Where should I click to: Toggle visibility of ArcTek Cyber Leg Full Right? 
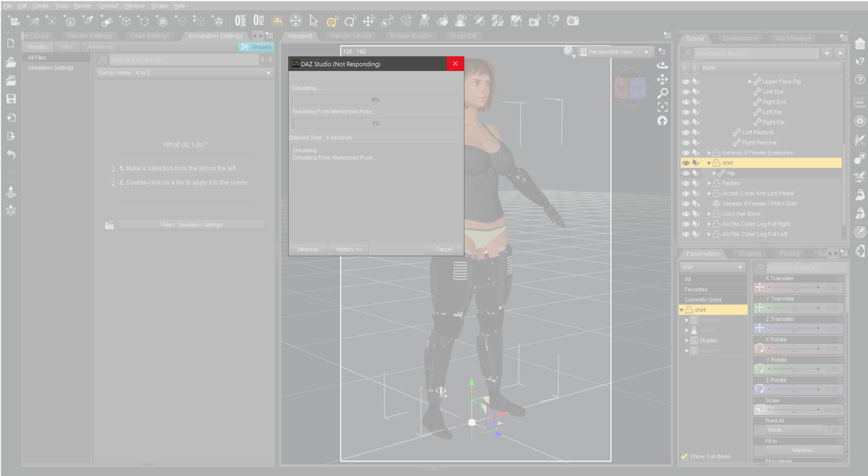(686, 224)
